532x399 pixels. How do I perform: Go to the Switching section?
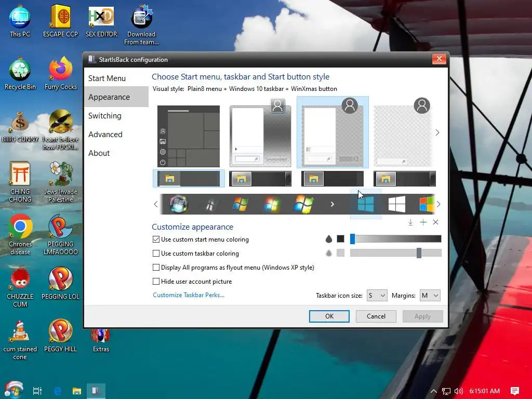point(116,116)
